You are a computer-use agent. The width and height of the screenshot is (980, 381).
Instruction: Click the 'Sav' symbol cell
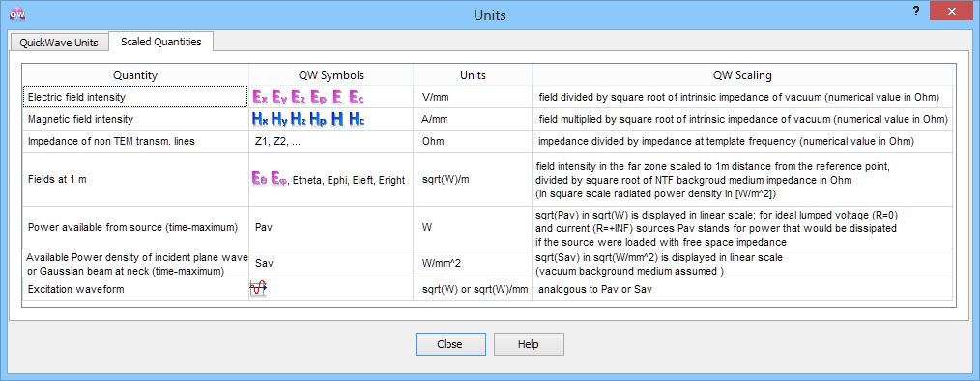(331, 263)
